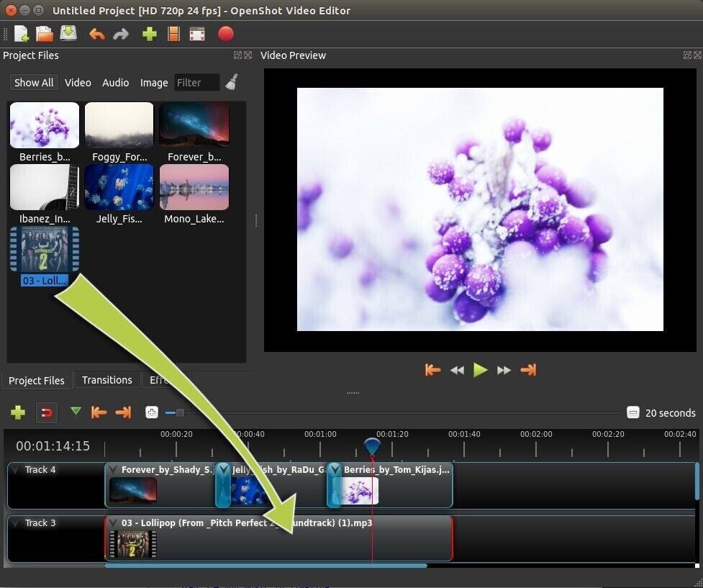The image size is (703, 588).
Task: Jump the playhead to timeline start
Action: [x=99, y=412]
